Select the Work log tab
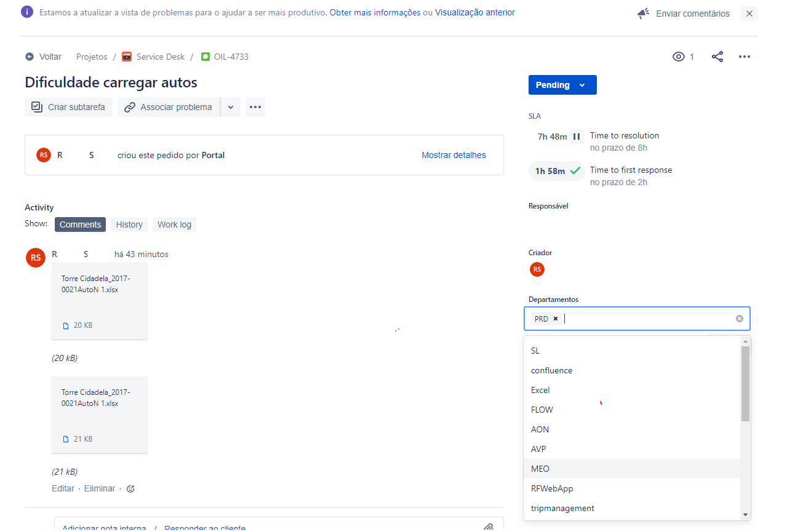Screen dimensions: 803x532 [x=174, y=224]
